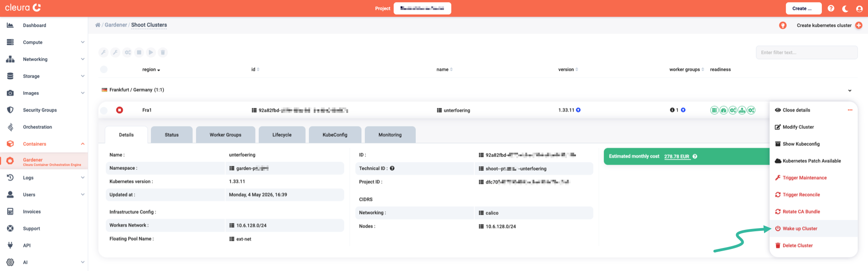Click the Technical ID help icon
868x271 pixels.
pos(392,168)
